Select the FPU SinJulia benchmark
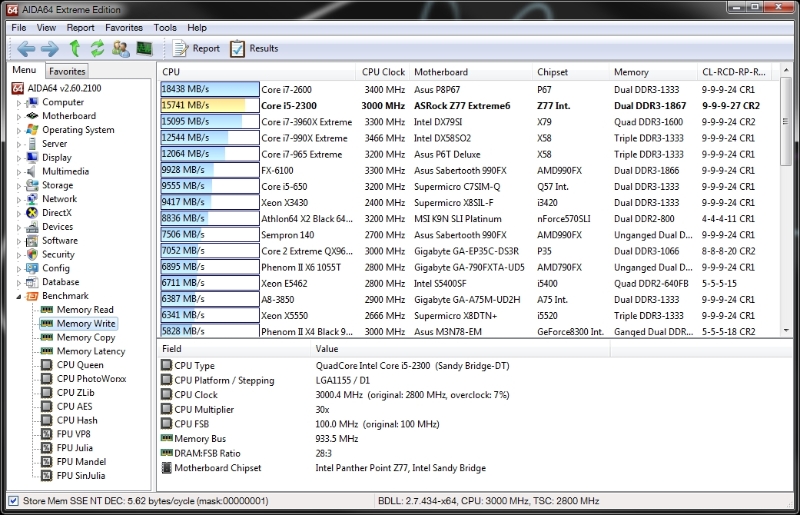 click(81, 475)
